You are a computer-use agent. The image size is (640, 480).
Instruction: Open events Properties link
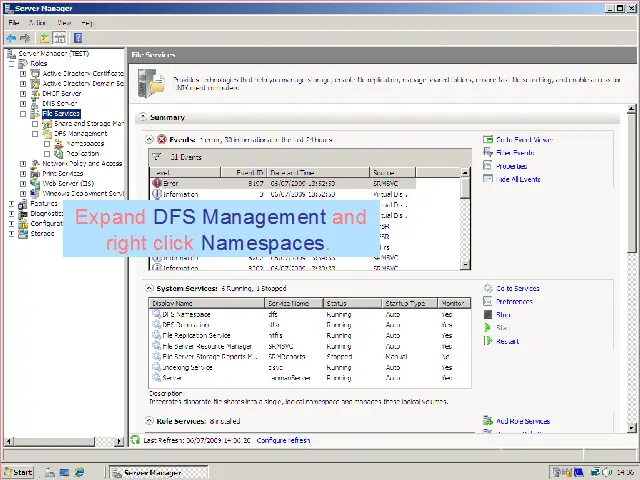(x=511, y=166)
